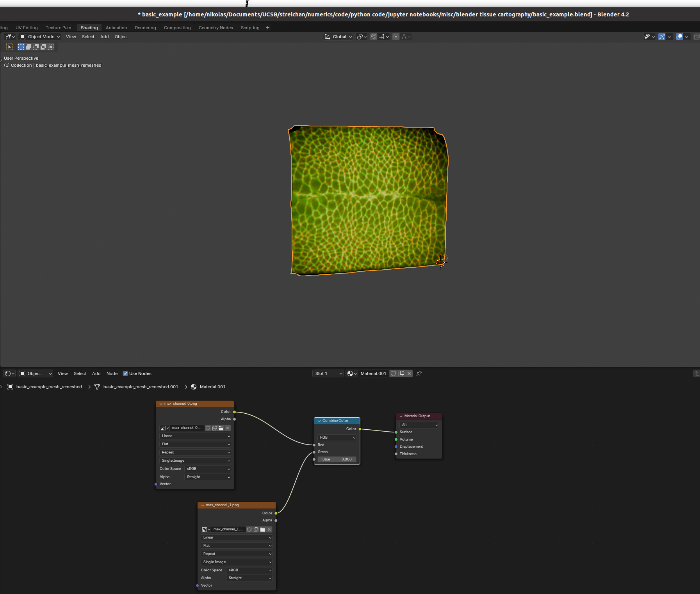Toggle snapping magnet icon in viewport header

coord(374,37)
